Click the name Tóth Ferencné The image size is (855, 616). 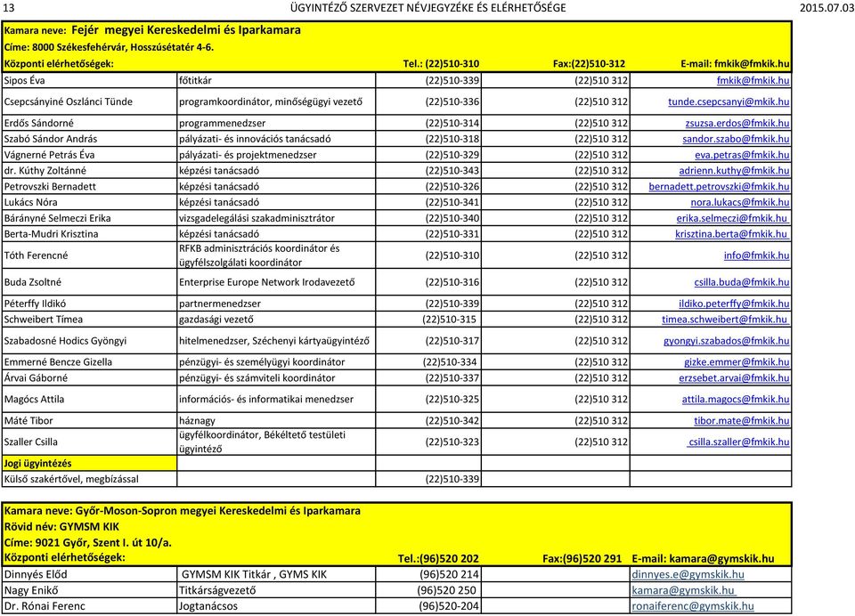36,255
